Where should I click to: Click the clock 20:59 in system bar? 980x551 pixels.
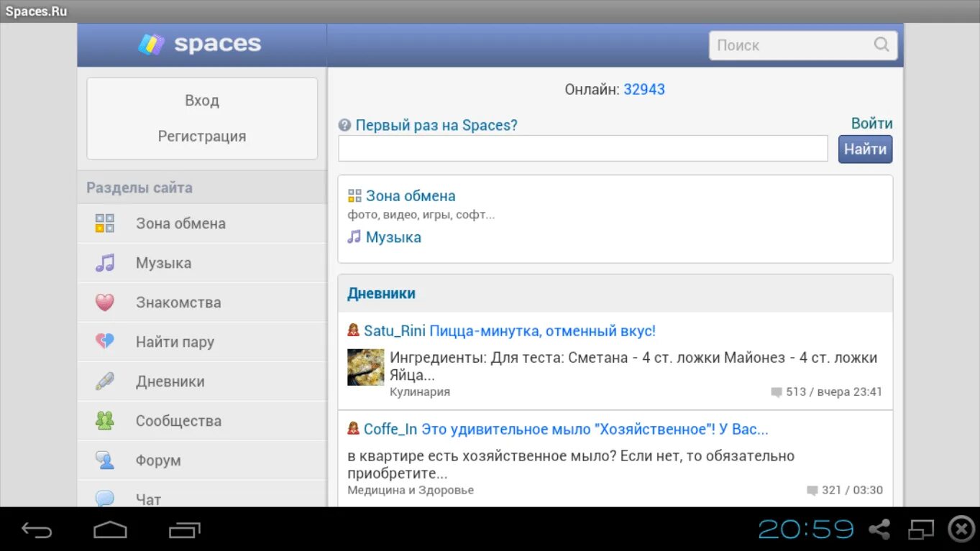pyautogui.click(x=806, y=529)
